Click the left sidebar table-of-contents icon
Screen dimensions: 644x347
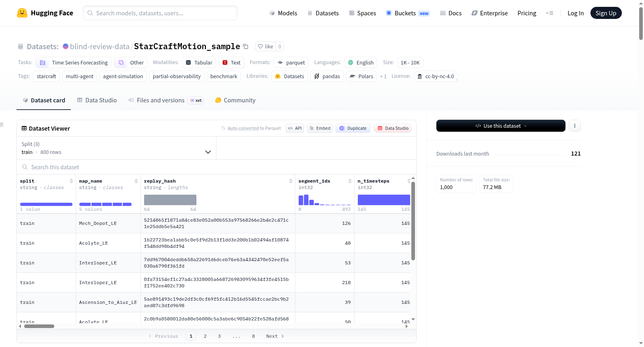tap(2, 125)
